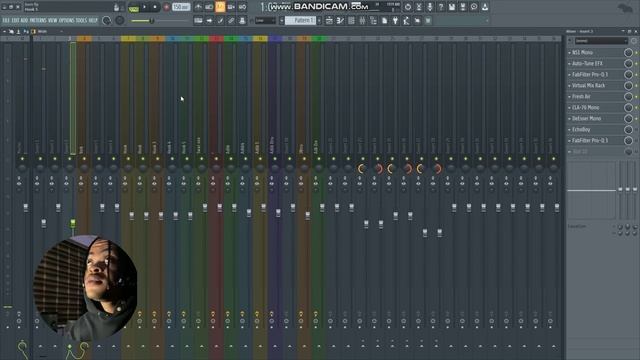Open the Pattern 1 selector

click(300, 20)
